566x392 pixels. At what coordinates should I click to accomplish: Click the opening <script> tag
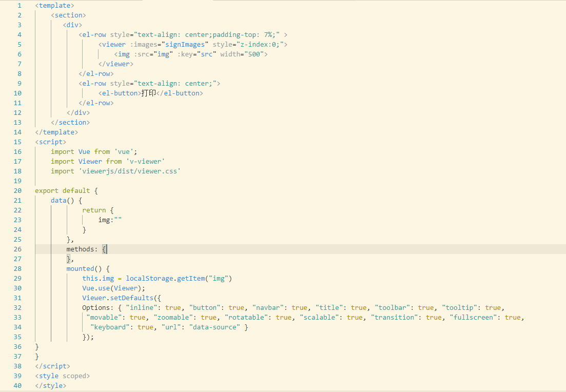pyautogui.click(x=50, y=142)
